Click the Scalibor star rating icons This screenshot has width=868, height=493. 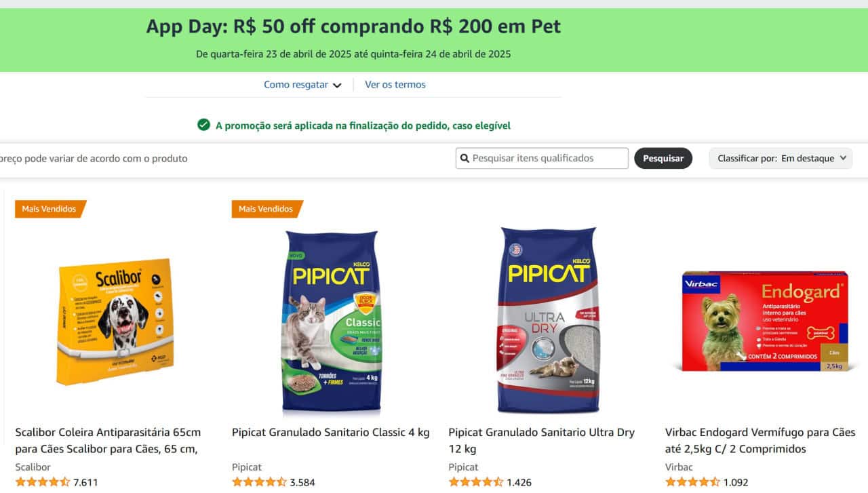click(x=42, y=482)
